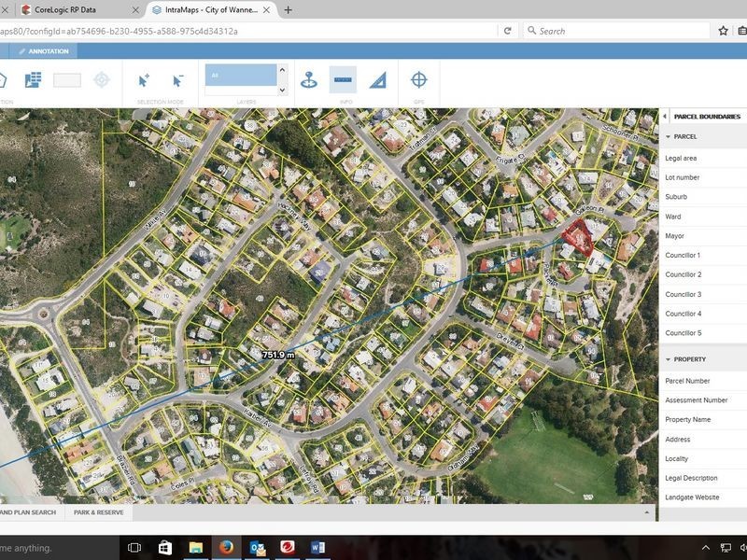Image resolution: width=747 pixels, height=560 pixels.
Task: Toggle the highlighted Info panel mode
Action: [x=341, y=79]
